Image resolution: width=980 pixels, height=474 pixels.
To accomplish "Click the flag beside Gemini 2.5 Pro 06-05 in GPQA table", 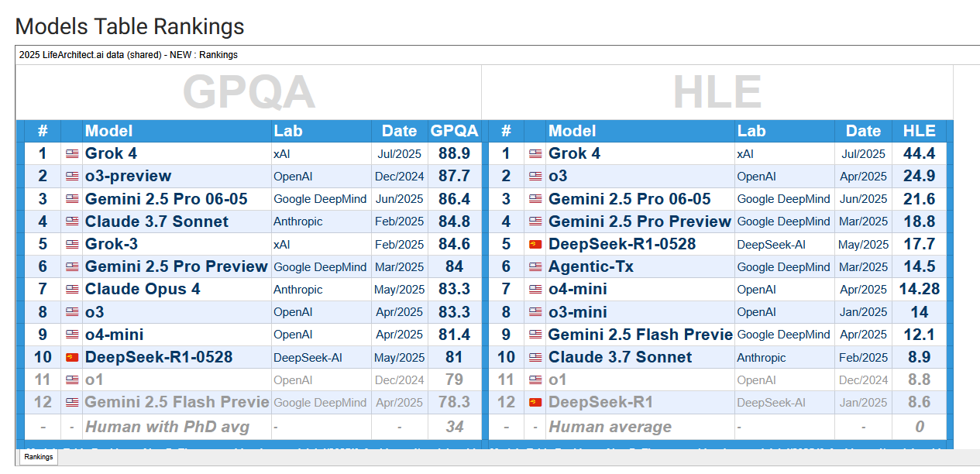I will tap(72, 198).
